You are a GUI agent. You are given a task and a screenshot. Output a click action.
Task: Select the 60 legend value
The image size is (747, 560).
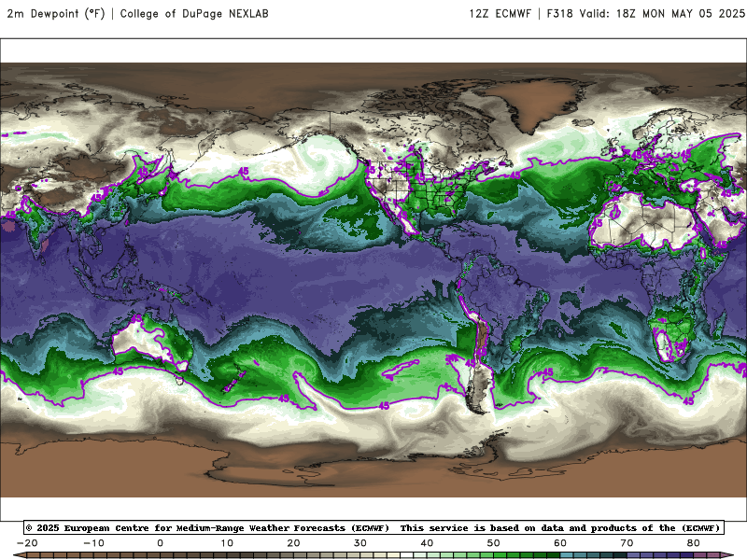click(x=560, y=543)
